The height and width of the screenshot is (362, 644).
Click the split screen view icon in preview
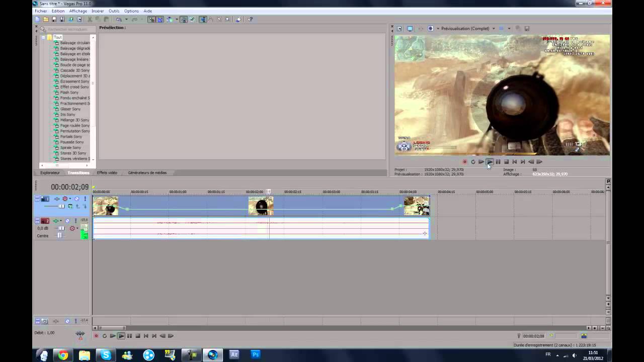pos(430,29)
